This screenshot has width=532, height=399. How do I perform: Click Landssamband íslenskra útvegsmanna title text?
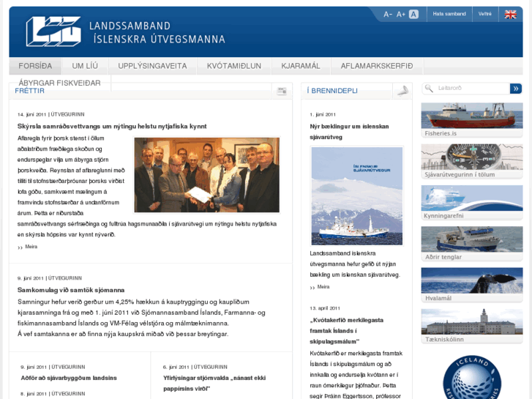(157, 32)
